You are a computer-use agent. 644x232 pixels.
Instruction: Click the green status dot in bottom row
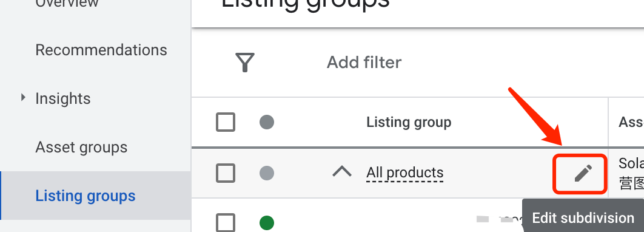(267, 223)
